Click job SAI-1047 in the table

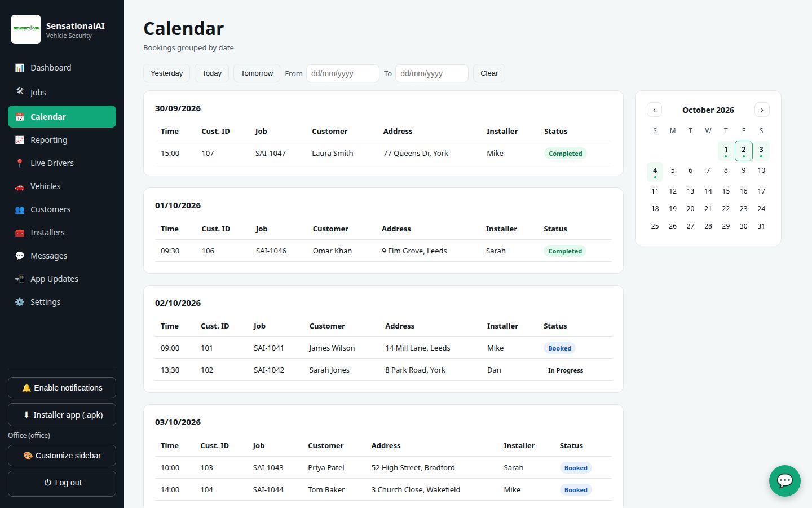[x=271, y=154]
